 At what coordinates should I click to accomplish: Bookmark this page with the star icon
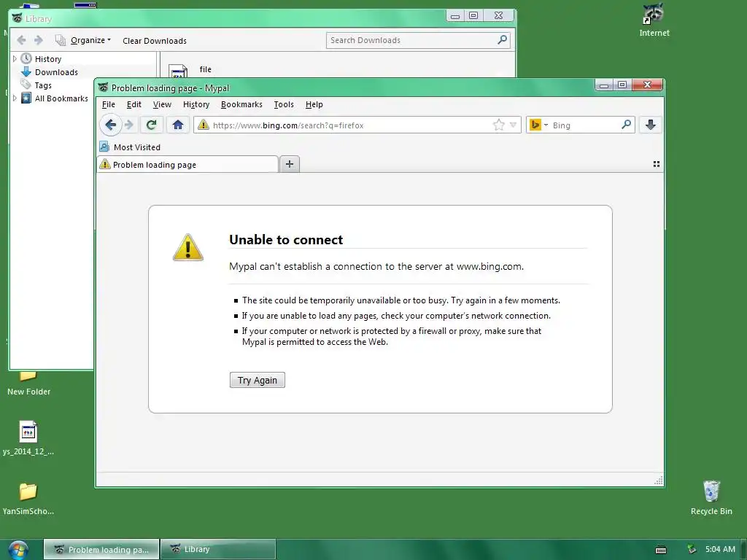click(498, 125)
